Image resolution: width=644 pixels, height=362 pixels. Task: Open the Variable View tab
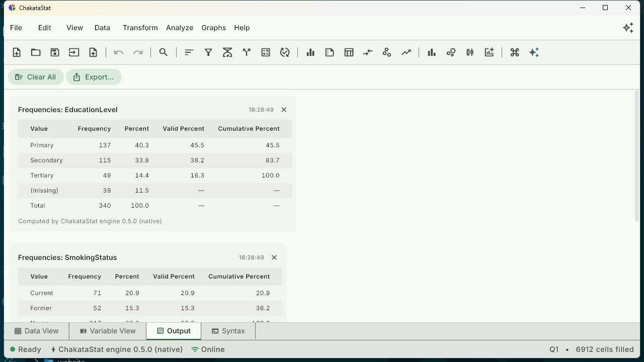coord(108,331)
